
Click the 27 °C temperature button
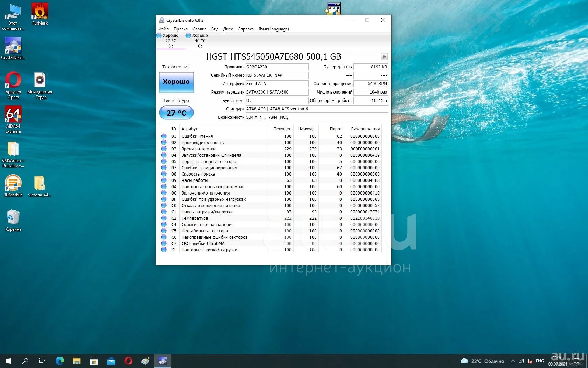pos(176,113)
